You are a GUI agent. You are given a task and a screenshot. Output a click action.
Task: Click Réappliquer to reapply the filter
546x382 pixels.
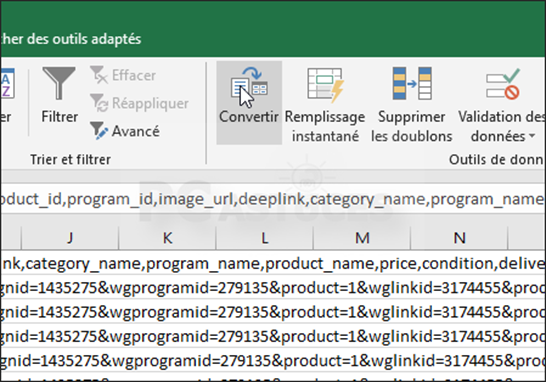point(139,103)
